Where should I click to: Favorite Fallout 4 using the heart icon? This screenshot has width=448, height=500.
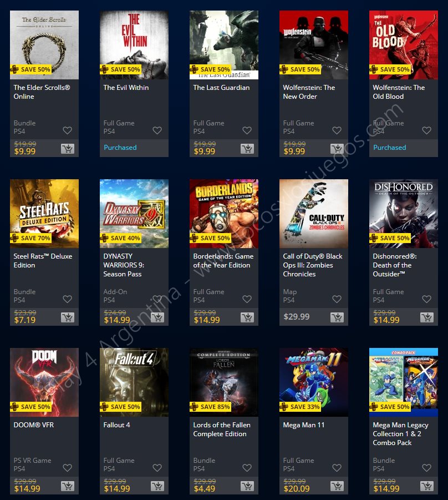coord(157,468)
